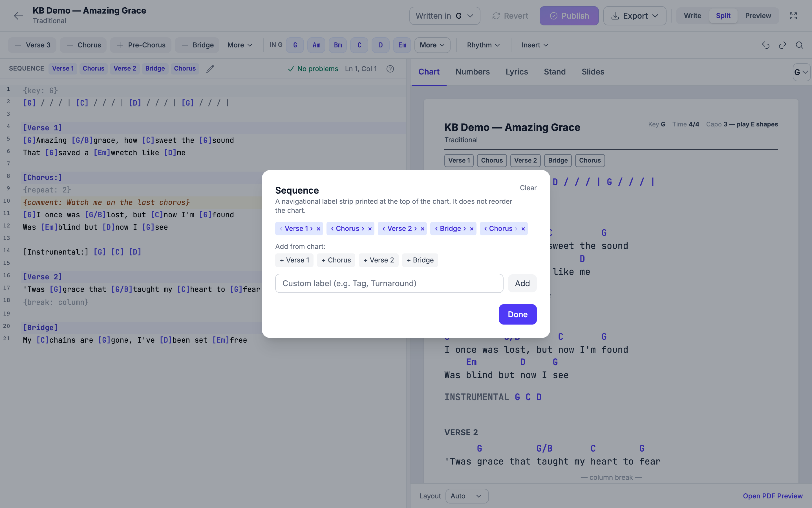
Task: Move Bridge chip left
Action: pyautogui.click(x=436, y=229)
